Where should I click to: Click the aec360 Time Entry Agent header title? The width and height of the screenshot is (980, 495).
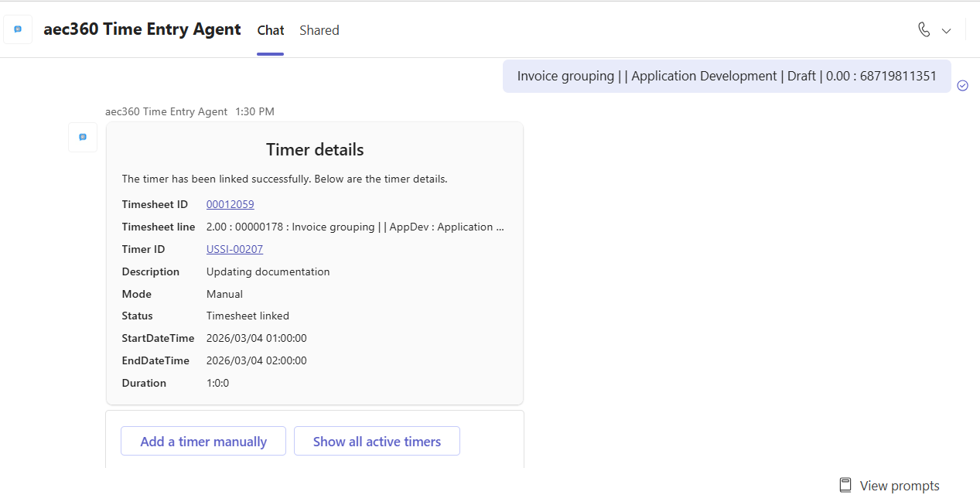tap(142, 30)
